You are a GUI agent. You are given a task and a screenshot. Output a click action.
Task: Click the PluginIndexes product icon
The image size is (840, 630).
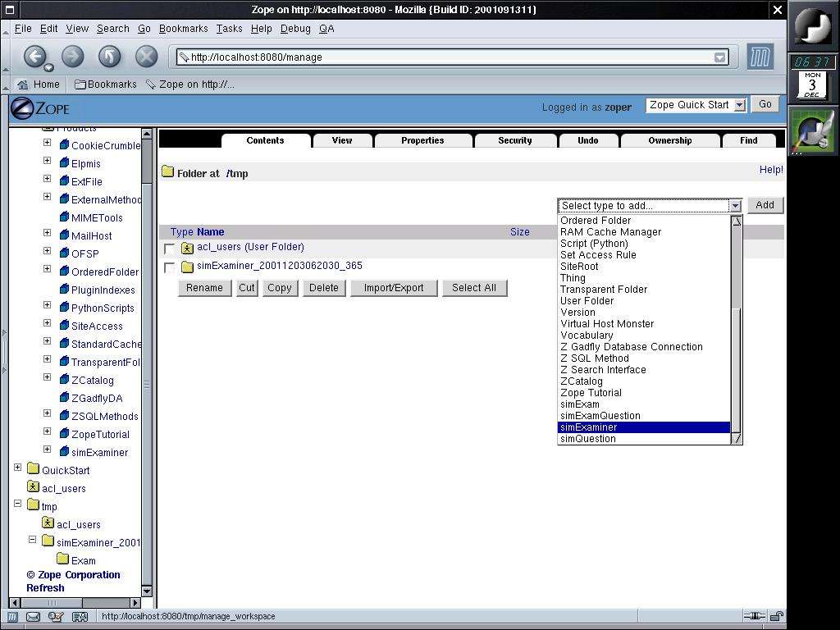point(64,290)
